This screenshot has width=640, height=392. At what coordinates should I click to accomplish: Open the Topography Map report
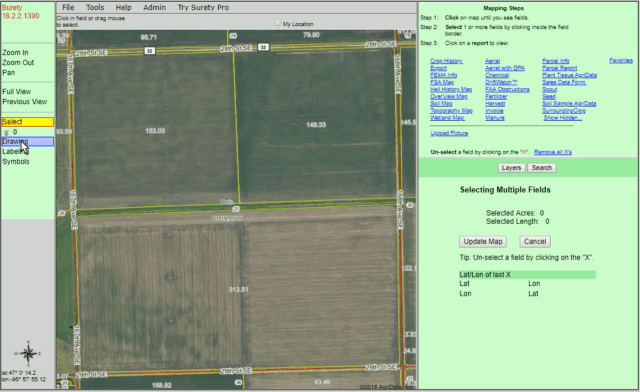click(451, 111)
